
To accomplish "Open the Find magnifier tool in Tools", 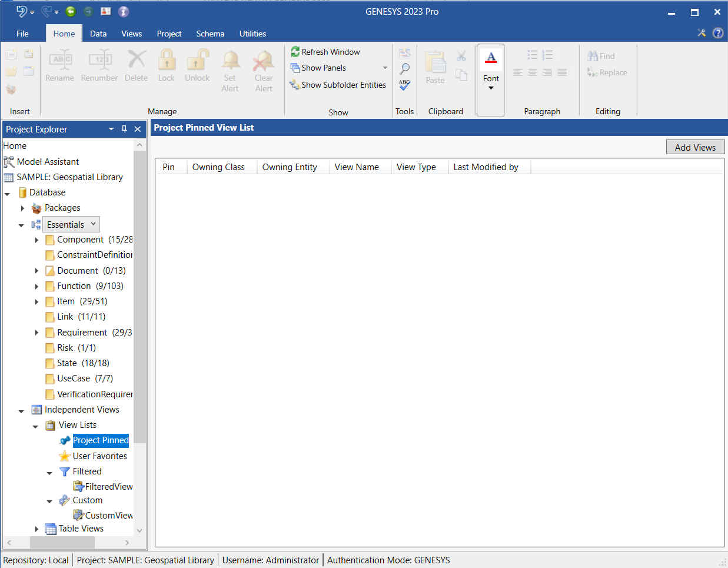I will point(404,69).
